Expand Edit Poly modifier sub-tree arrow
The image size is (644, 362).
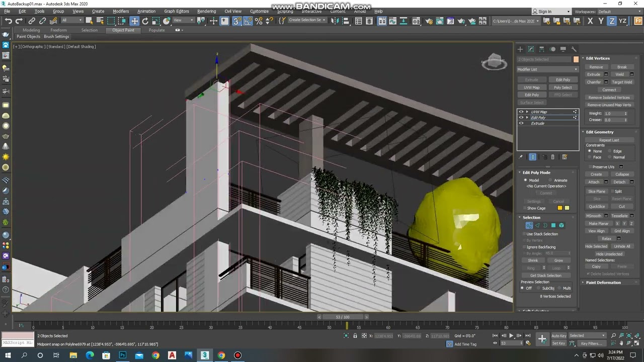tap(527, 118)
